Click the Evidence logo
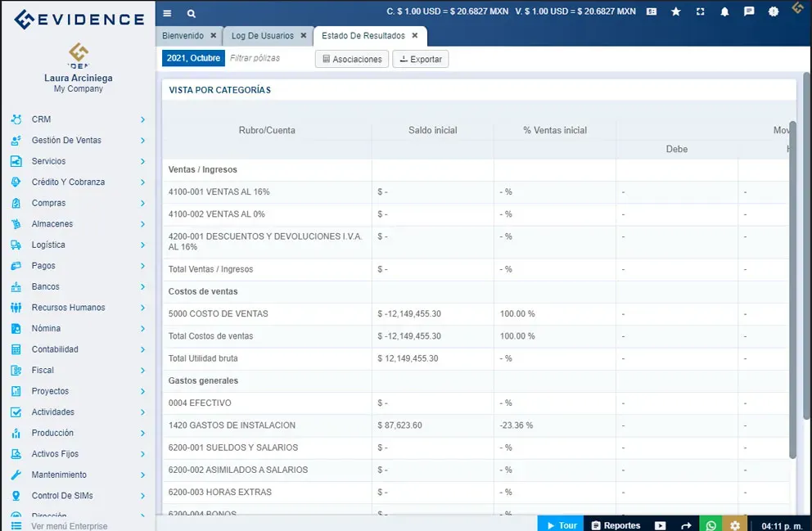 (x=78, y=18)
